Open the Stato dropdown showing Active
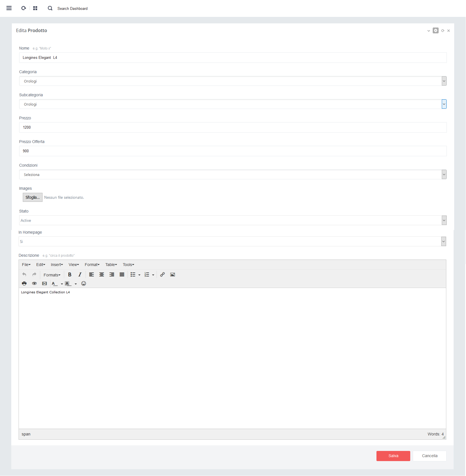This screenshot has height=476, width=466. point(233,220)
